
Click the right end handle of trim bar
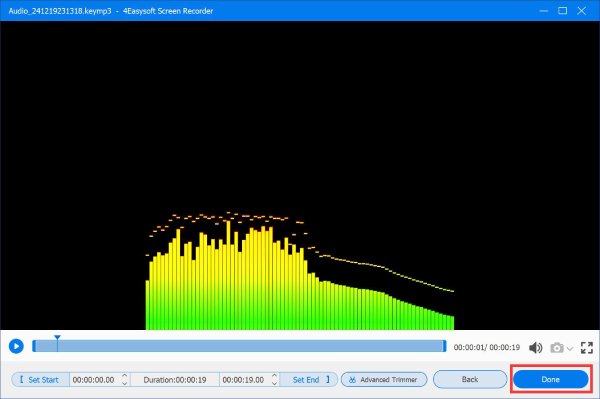point(444,346)
